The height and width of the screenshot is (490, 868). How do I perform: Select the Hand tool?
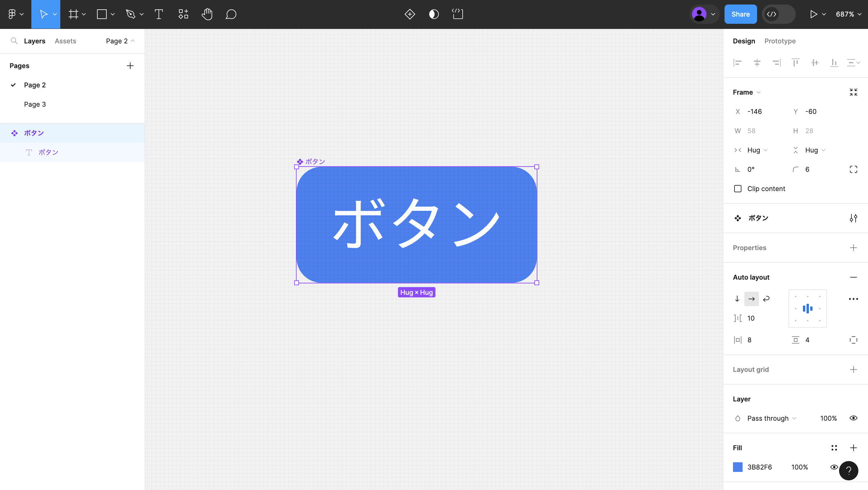[207, 14]
